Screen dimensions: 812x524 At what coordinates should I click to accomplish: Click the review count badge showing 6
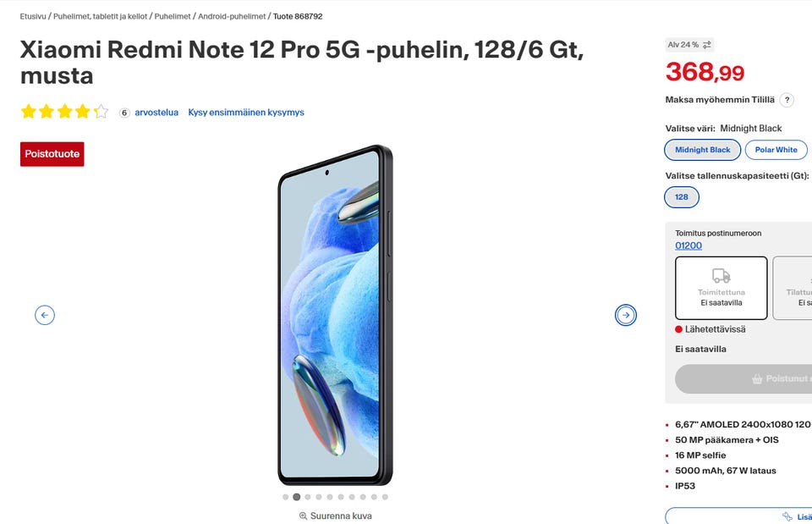point(124,113)
